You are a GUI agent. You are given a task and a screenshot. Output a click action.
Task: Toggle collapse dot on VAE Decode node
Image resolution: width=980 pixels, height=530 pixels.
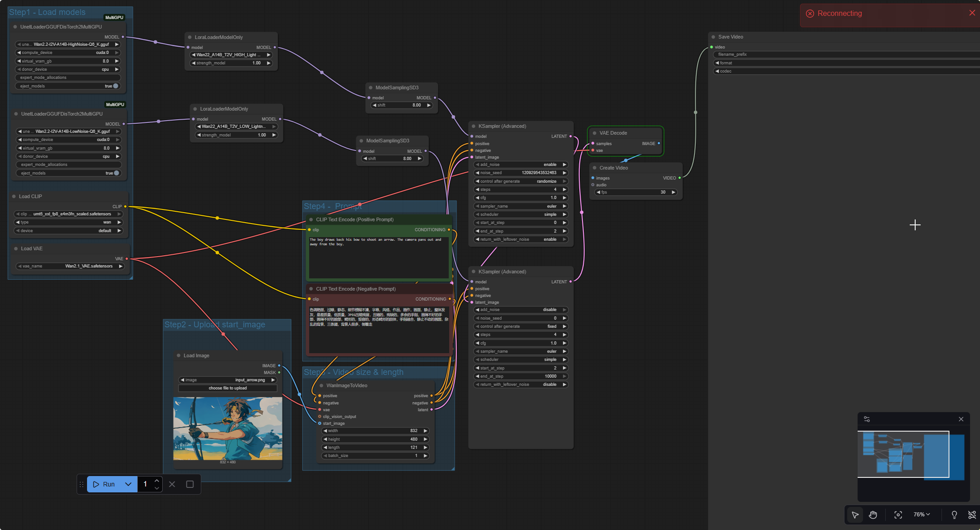(x=594, y=133)
